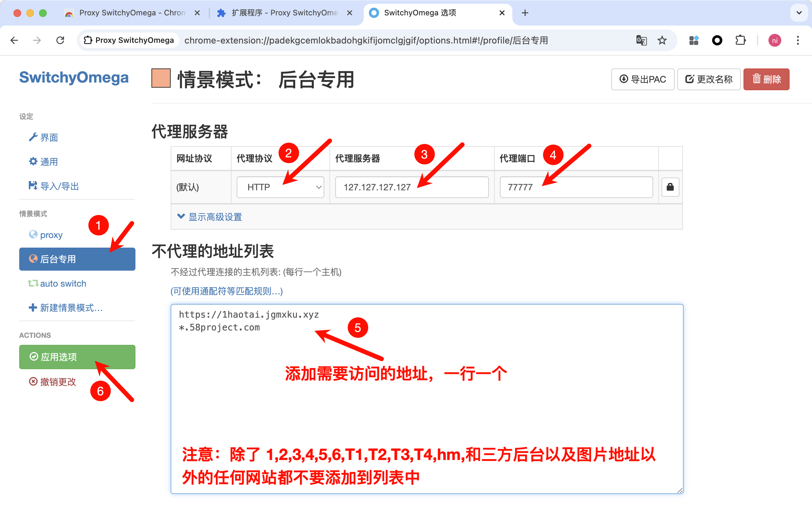Click the Google Translate icon in address bar
This screenshot has width=812, height=508.
641,40
